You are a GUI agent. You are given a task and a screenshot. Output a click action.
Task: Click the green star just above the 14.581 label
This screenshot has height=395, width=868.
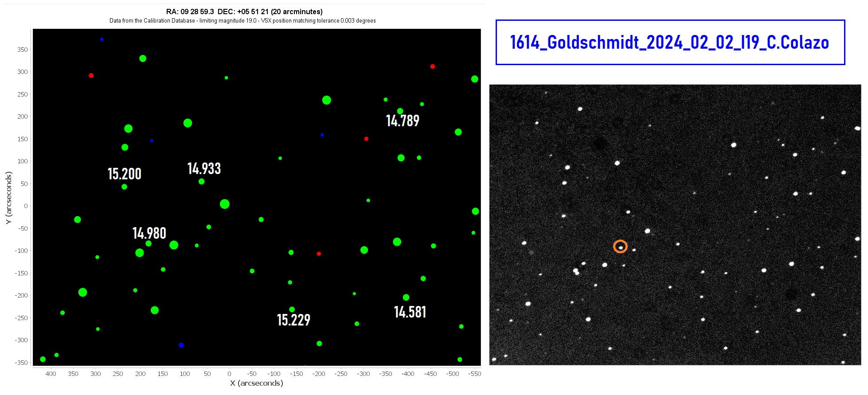pyautogui.click(x=406, y=298)
